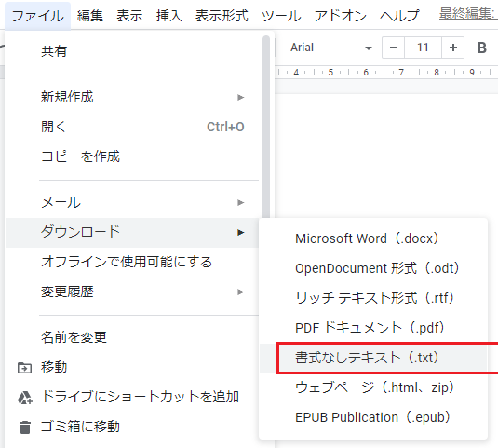Click the 最終編集 link
498x448 pixels.
468,13
